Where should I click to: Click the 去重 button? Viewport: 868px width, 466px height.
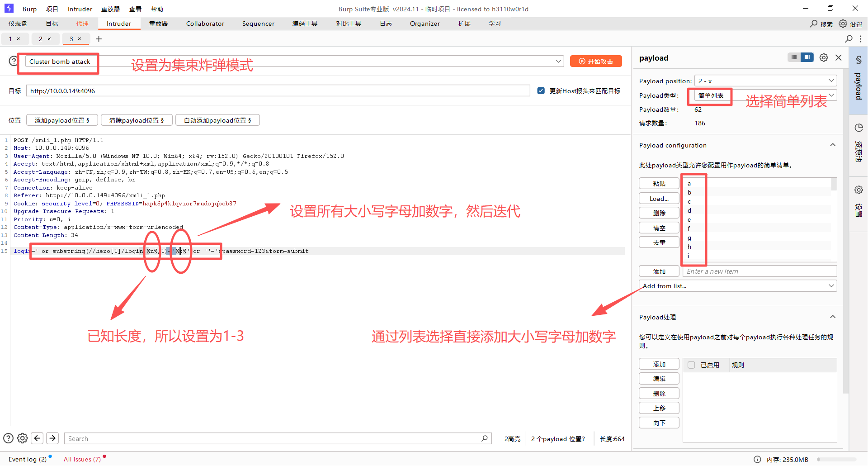pos(659,243)
